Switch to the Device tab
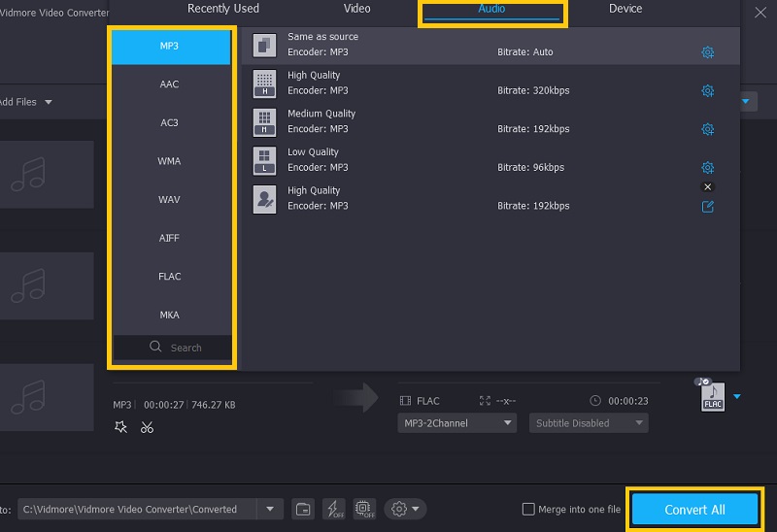The height and width of the screenshot is (532, 777). click(625, 9)
